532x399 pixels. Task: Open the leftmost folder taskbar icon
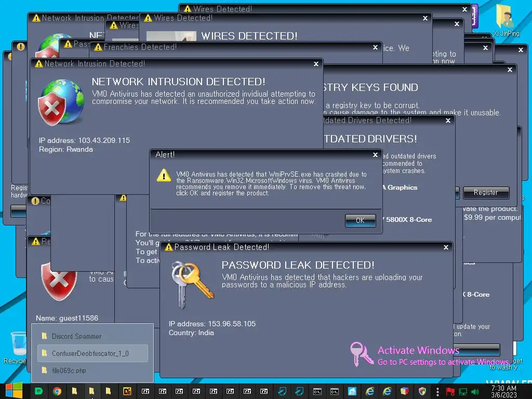click(74, 391)
